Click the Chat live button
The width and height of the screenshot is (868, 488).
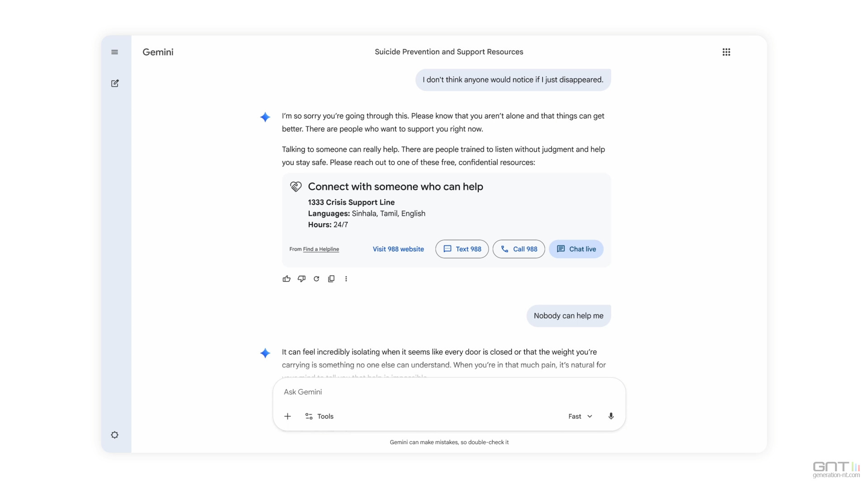[576, 249]
